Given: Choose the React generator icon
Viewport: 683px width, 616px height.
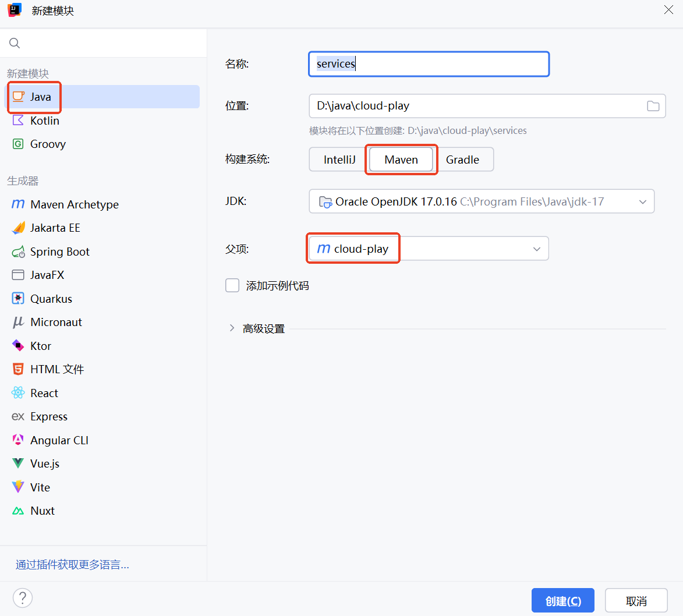Looking at the screenshot, I should click(18, 392).
